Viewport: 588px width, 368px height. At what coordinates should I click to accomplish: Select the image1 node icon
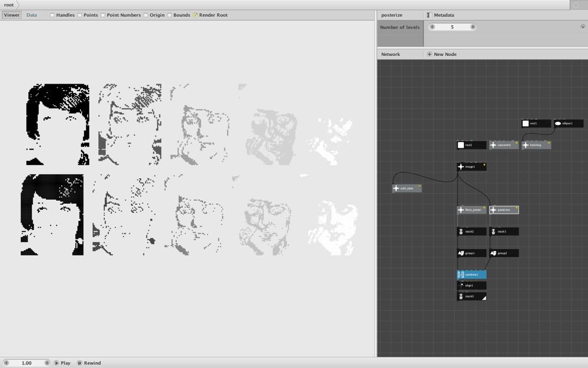(461, 167)
